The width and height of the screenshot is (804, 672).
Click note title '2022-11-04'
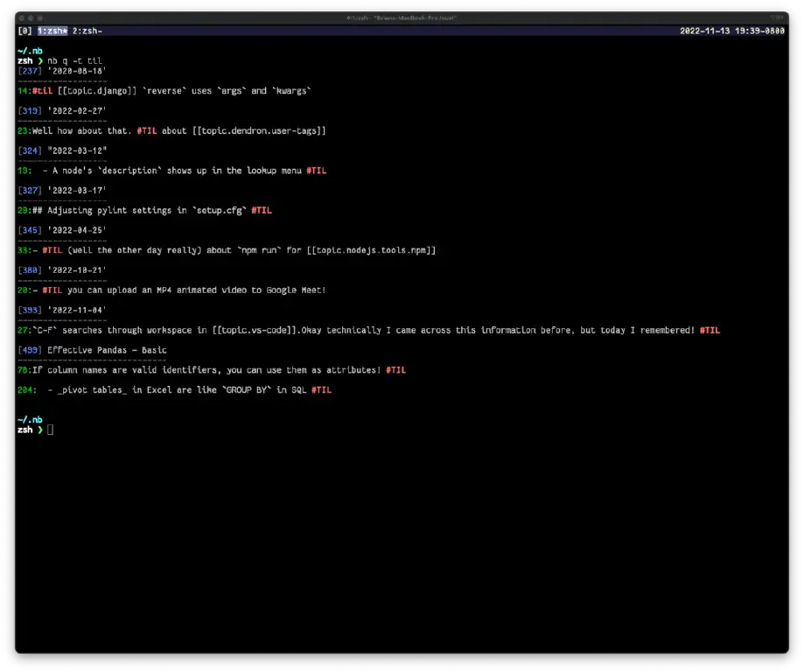77,311
